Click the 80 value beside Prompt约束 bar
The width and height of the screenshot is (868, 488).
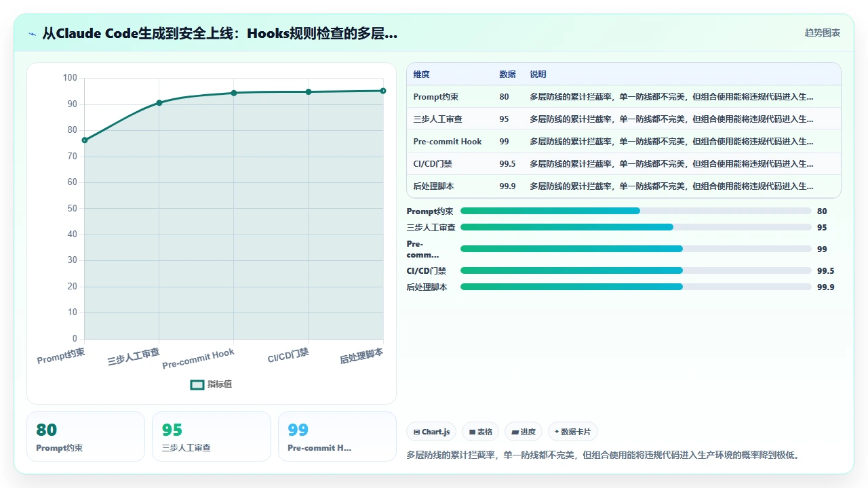click(x=822, y=211)
